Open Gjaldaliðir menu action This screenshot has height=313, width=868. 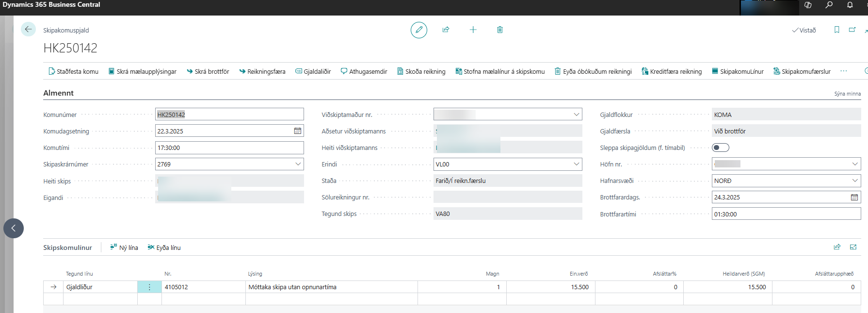coord(313,71)
